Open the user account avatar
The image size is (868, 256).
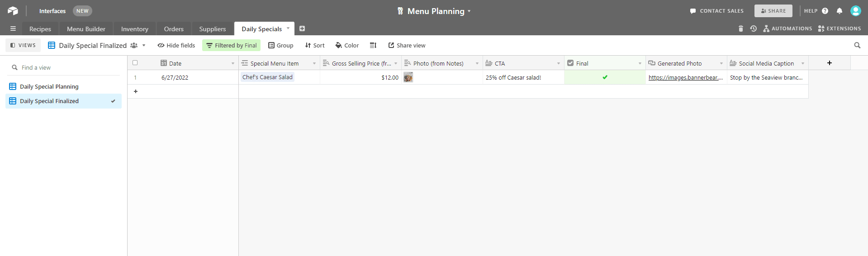pyautogui.click(x=855, y=11)
